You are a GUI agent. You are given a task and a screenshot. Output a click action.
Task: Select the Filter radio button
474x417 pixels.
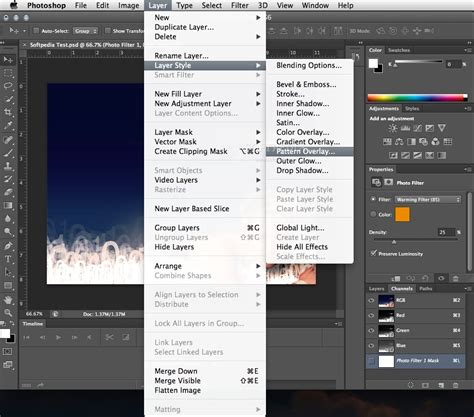(373, 199)
